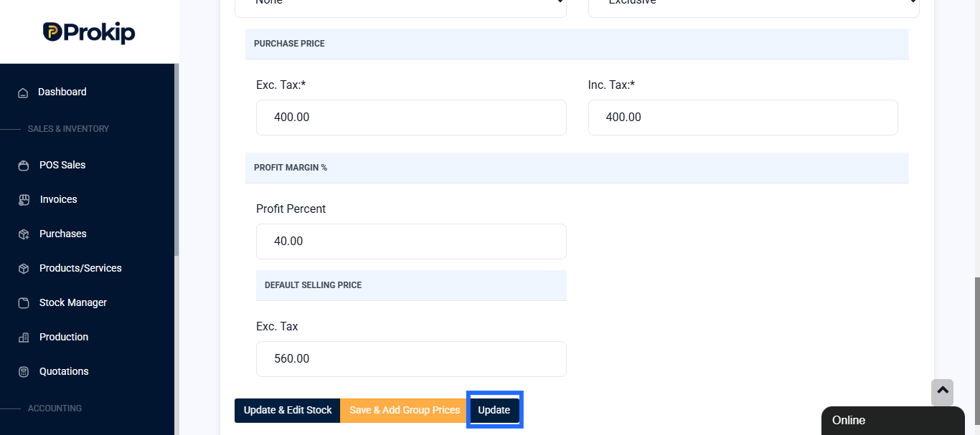Click the Update button
The width and height of the screenshot is (980, 435).
pos(494,410)
